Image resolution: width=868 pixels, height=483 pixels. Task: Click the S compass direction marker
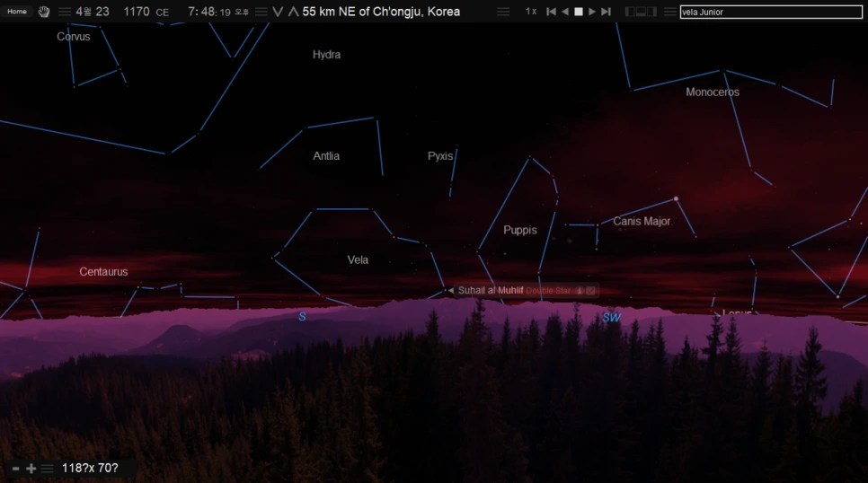[302, 317]
